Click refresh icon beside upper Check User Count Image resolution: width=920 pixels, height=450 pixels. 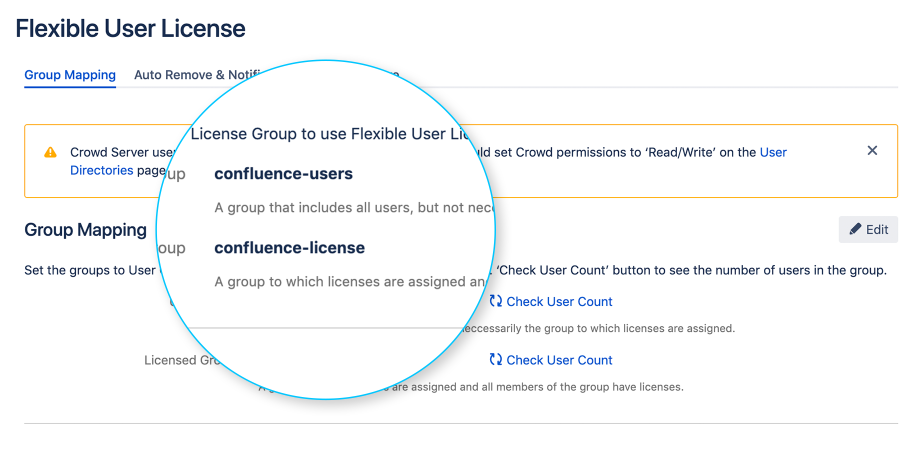(x=496, y=301)
